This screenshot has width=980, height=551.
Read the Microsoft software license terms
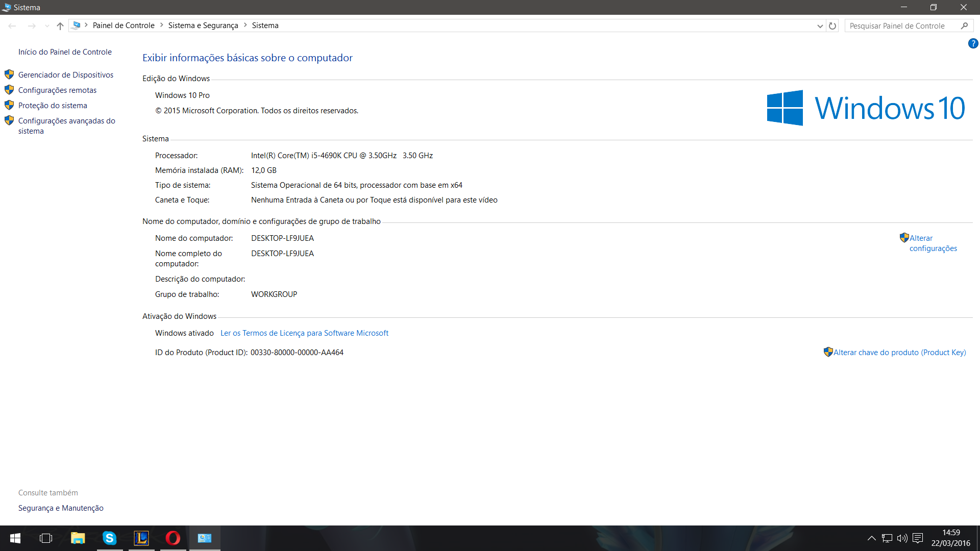tap(304, 333)
